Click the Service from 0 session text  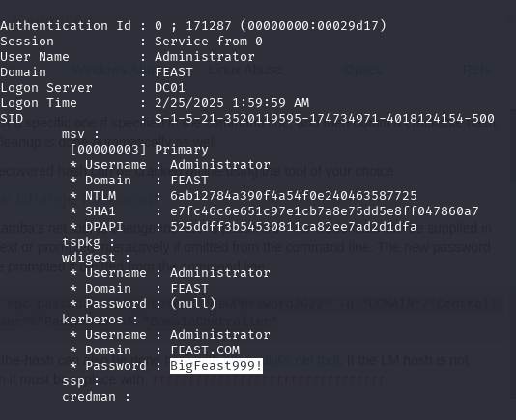click(x=209, y=42)
